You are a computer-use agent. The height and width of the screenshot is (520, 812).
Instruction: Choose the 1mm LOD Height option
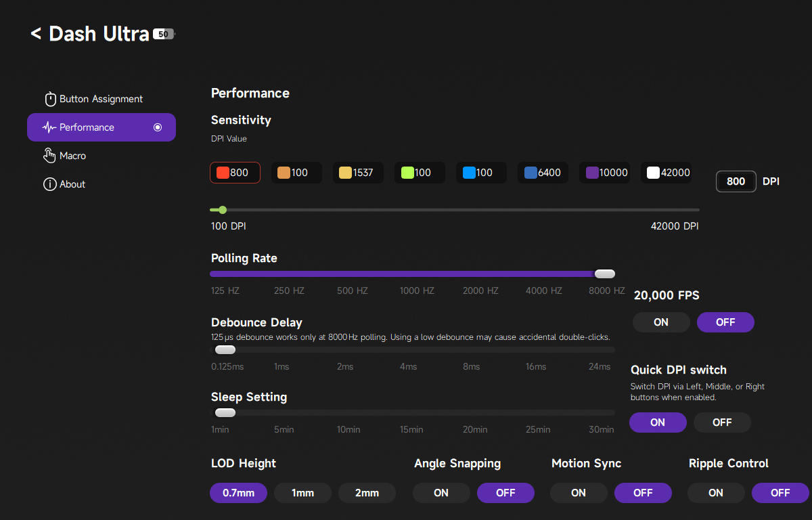(302, 493)
